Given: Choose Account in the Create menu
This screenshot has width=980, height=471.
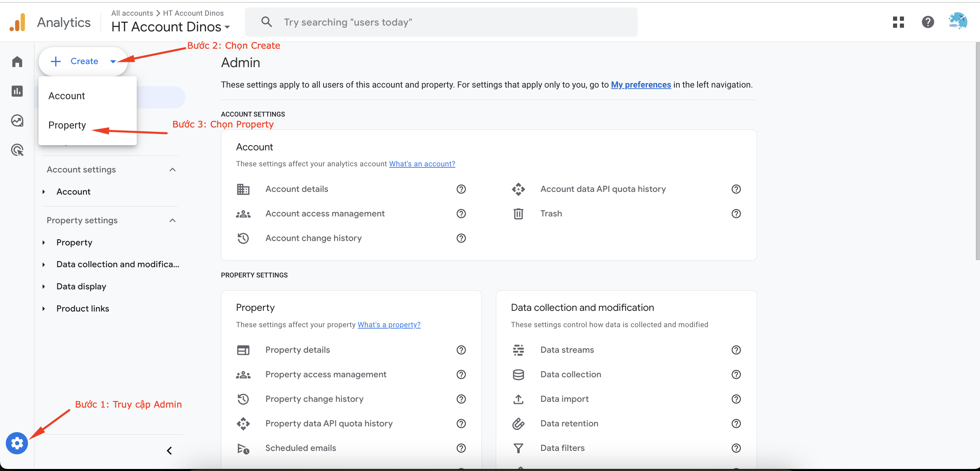Looking at the screenshot, I should click(88, 96).
